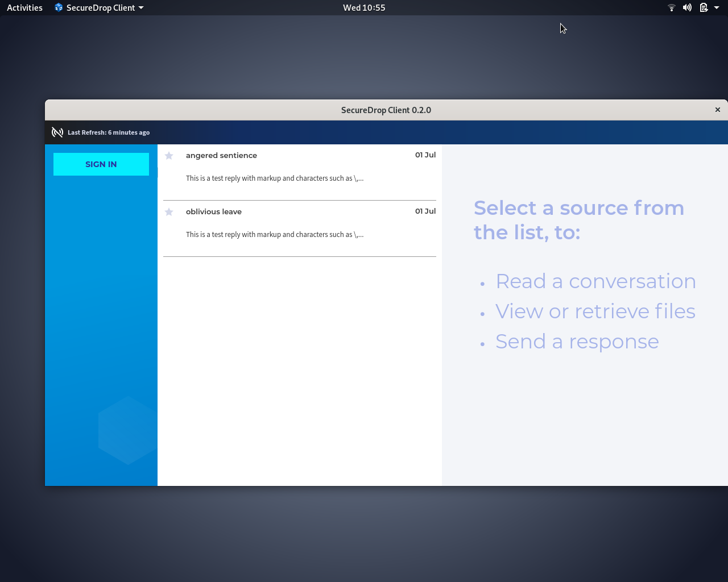Open the angered sentience source

coord(300,172)
